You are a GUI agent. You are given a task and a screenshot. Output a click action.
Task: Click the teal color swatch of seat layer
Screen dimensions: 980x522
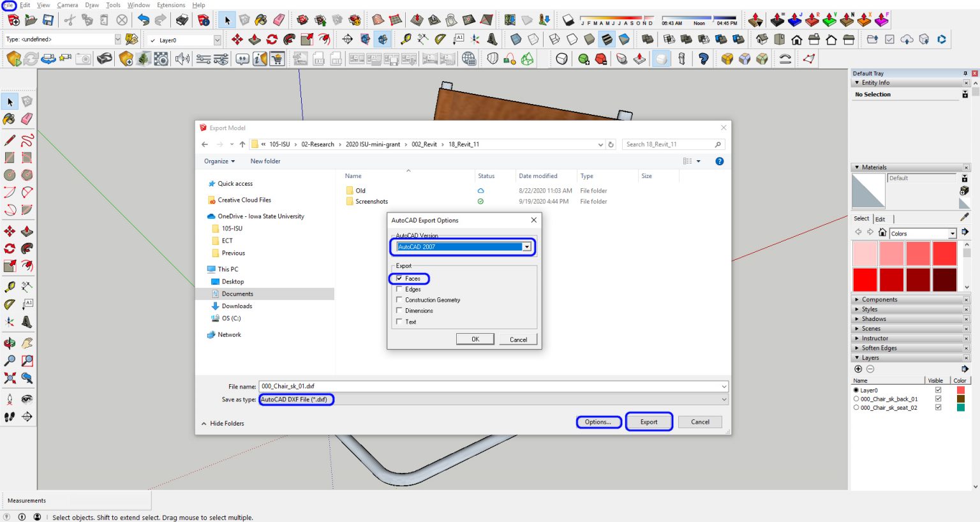click(x=960, y=408)
